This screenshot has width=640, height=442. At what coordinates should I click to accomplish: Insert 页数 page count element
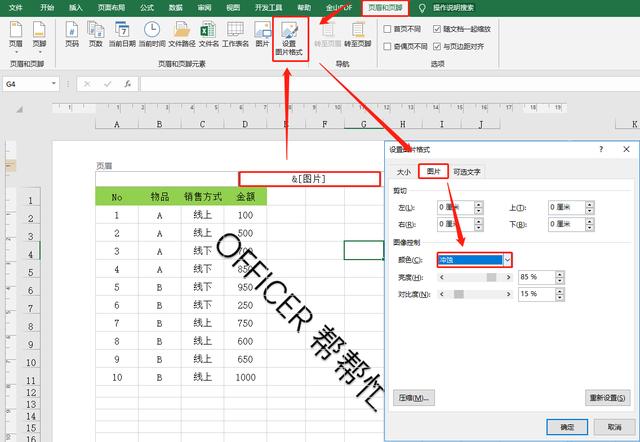(x=96, y=34)
